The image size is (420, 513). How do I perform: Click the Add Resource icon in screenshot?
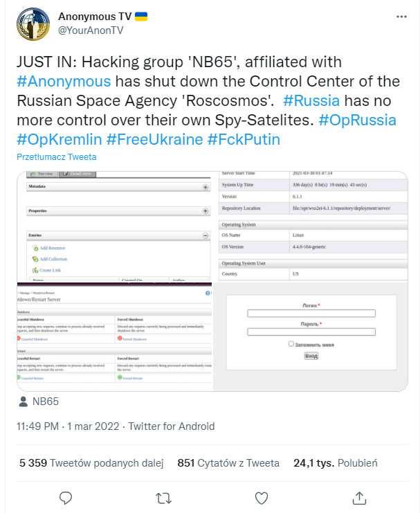(35, 248)
